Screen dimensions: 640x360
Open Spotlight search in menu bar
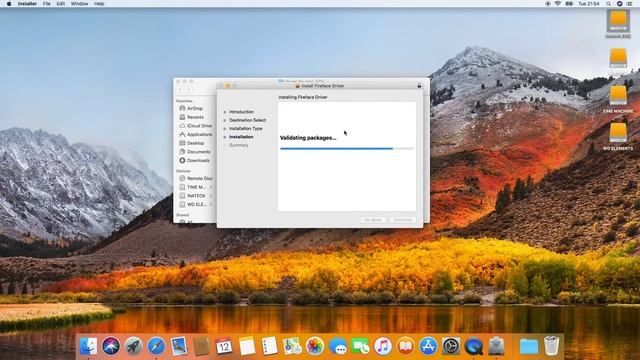point(608,4)
